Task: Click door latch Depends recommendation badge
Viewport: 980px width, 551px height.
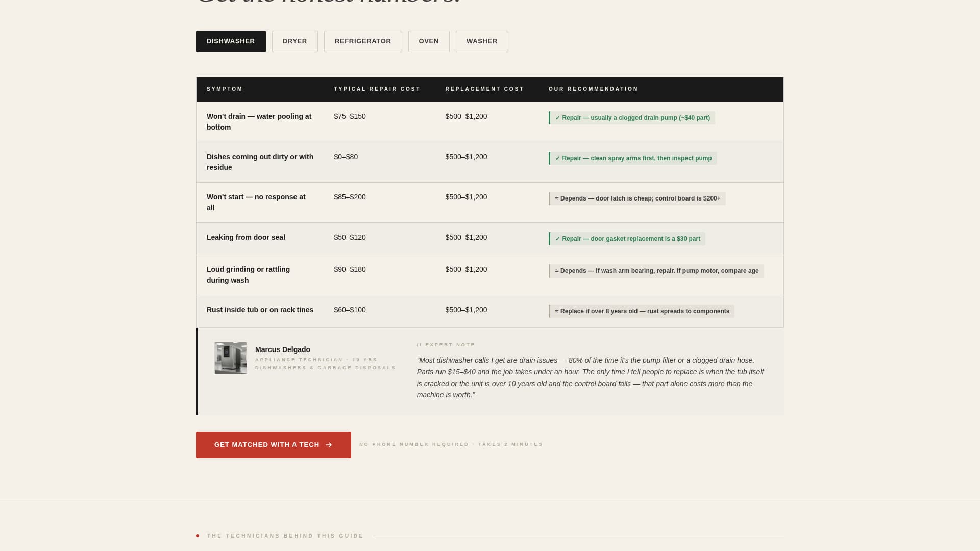Action: coord(637,198)
